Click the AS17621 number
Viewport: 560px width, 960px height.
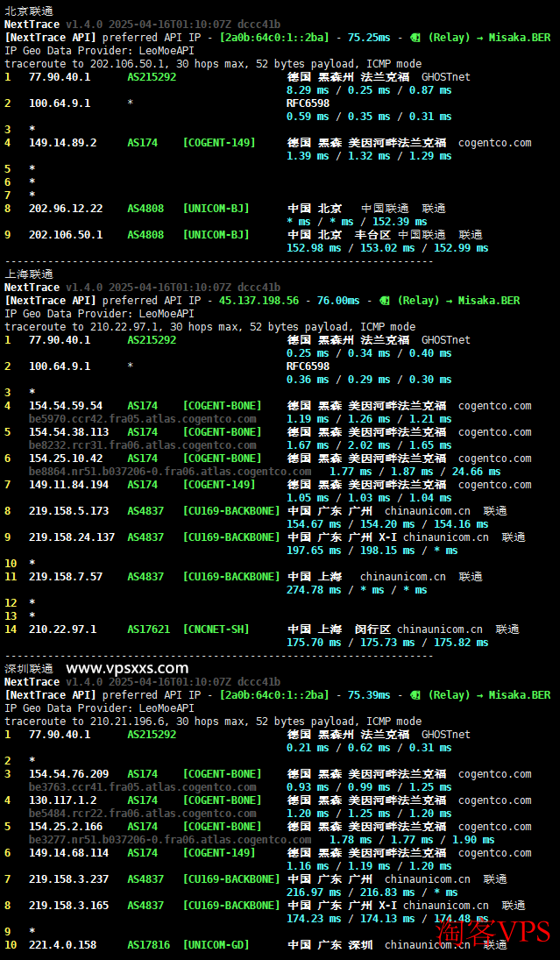(149, 629)
